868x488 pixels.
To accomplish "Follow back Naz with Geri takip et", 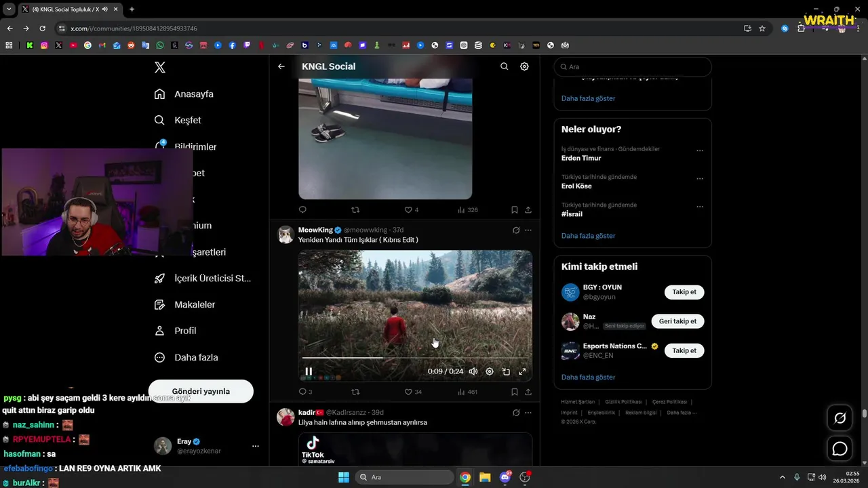I will pos(677,321).
